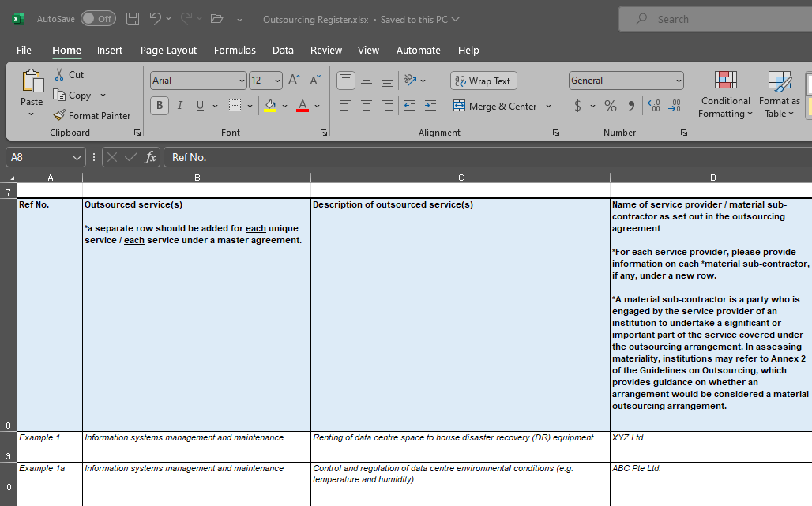The image size is (812, 506).
Task: Click the Middle Align icon
Action: pos(367,81)
